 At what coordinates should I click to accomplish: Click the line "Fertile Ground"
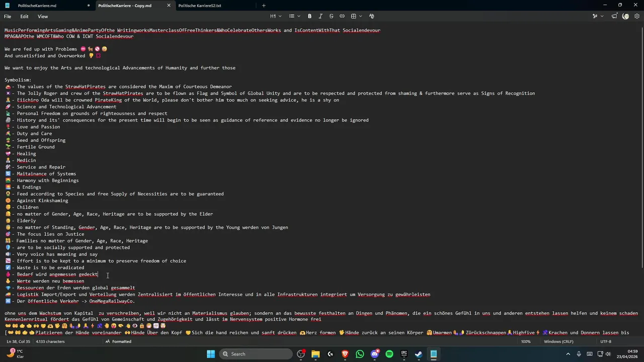36,147
